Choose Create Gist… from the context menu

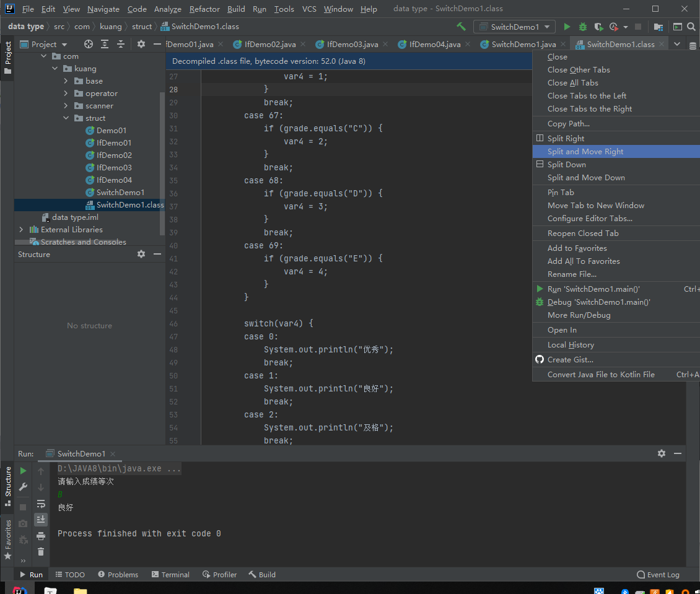[x=616, y=360]
